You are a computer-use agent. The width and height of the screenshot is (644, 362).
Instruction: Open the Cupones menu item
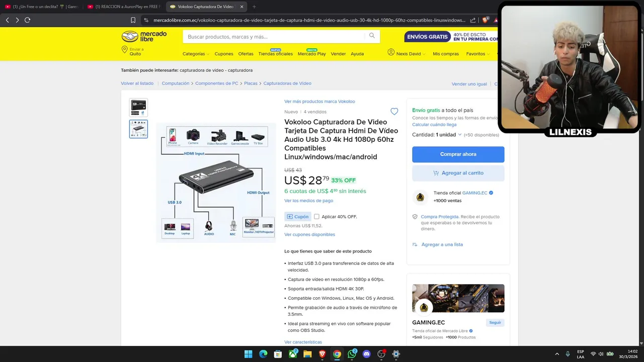[x=224, y=54]
